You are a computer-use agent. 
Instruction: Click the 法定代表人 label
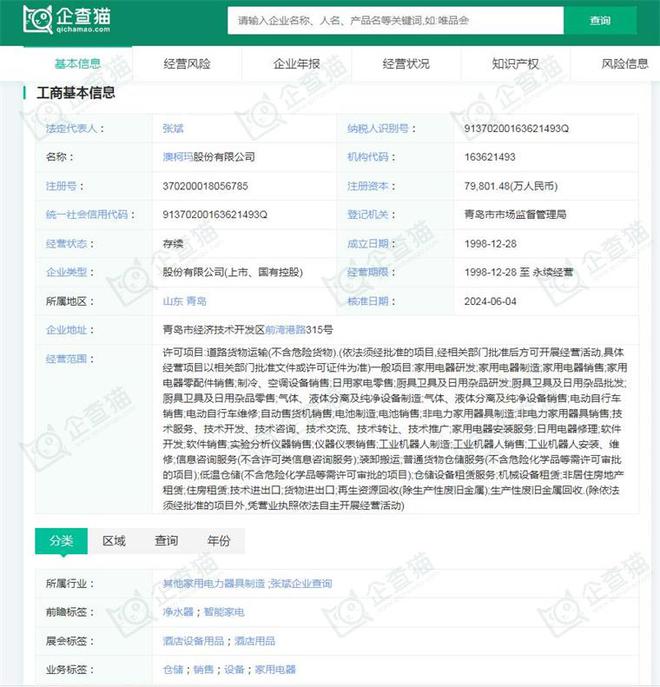coord(71,128)
